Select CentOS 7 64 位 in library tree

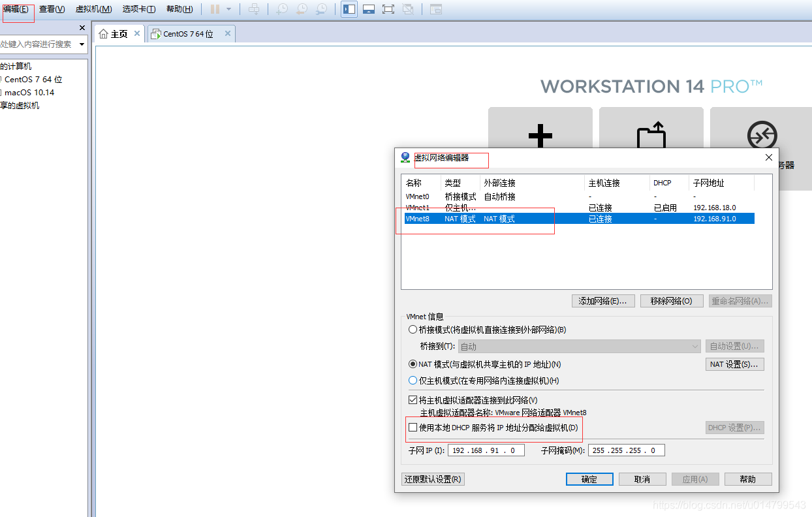[x=33, y=80]
